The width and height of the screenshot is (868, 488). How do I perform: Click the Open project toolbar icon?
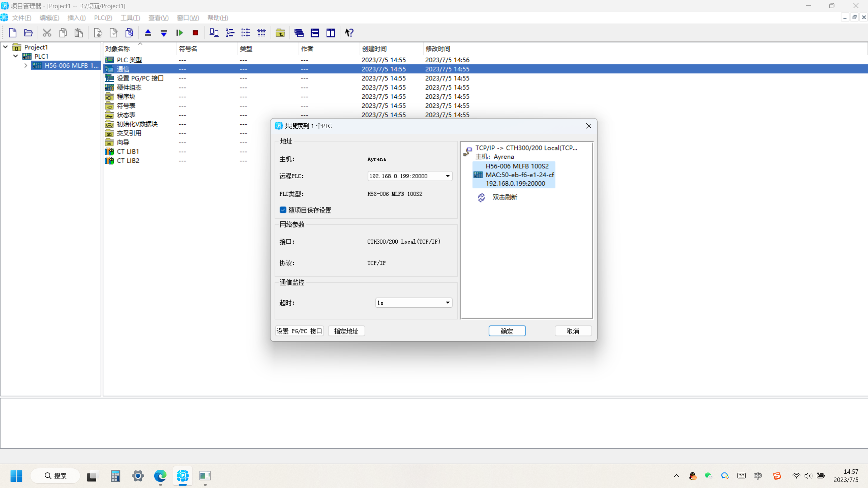click(28, 33)
